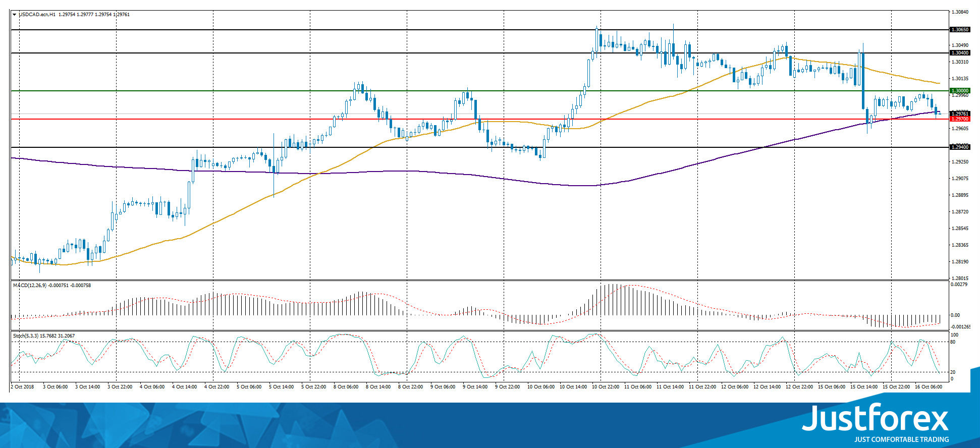Click the 12 Oct 06:00 time label
The width and height of the screenshot is (980, 448).
click(x=735, y=387)
